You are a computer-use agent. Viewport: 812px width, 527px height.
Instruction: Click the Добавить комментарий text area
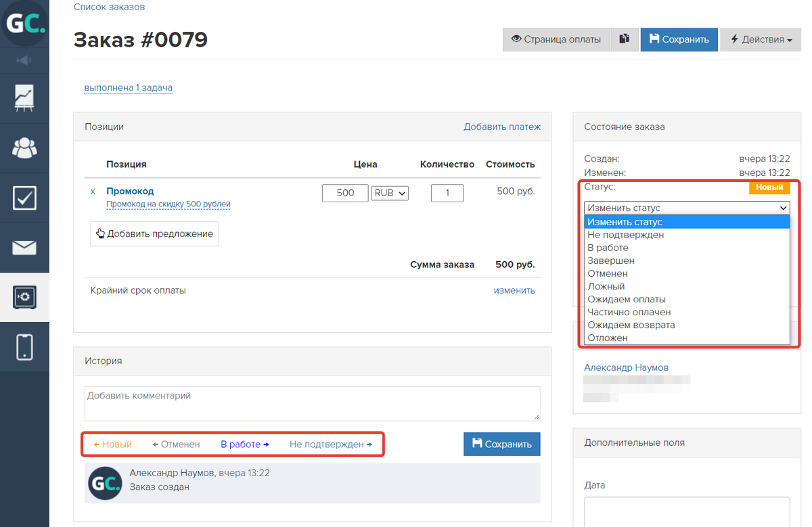pos(312,403)
